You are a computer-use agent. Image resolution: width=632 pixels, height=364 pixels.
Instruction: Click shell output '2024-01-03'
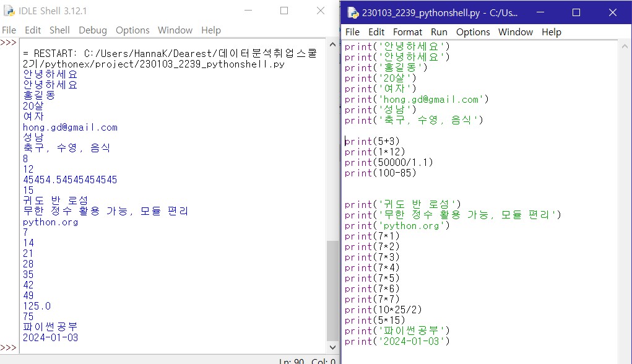tap(50, 337)
